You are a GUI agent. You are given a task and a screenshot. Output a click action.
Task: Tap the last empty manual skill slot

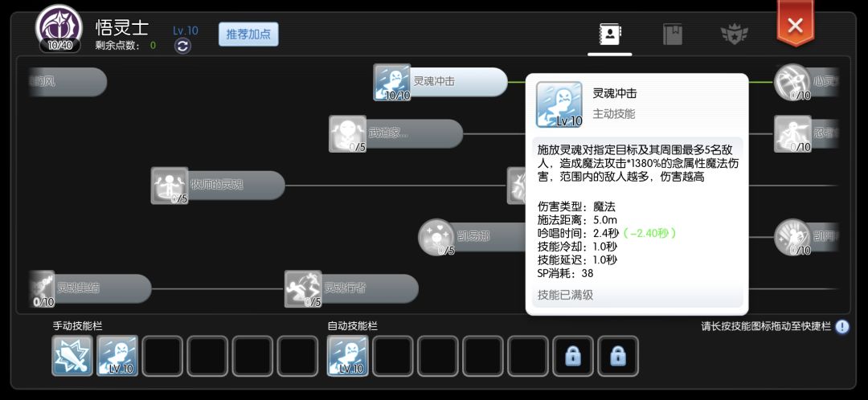[298, 356]
